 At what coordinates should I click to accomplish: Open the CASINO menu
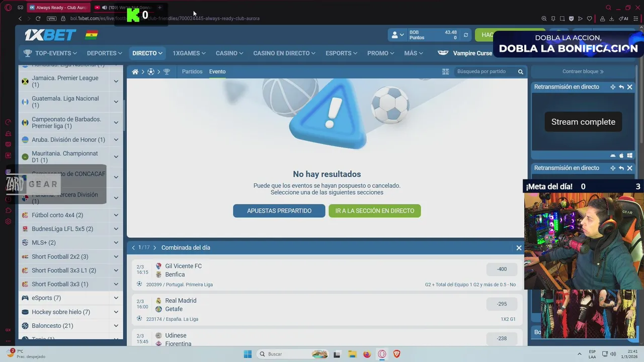point(229,53)
